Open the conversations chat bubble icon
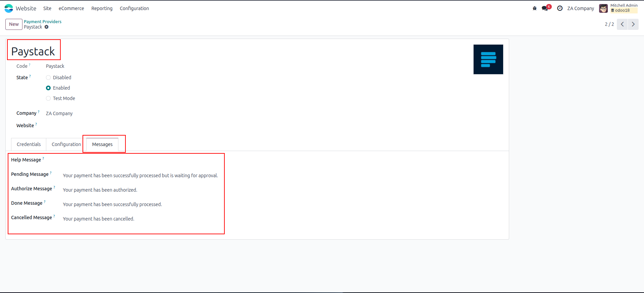Viewport: 644px width, 293px height. coord(545,8)
